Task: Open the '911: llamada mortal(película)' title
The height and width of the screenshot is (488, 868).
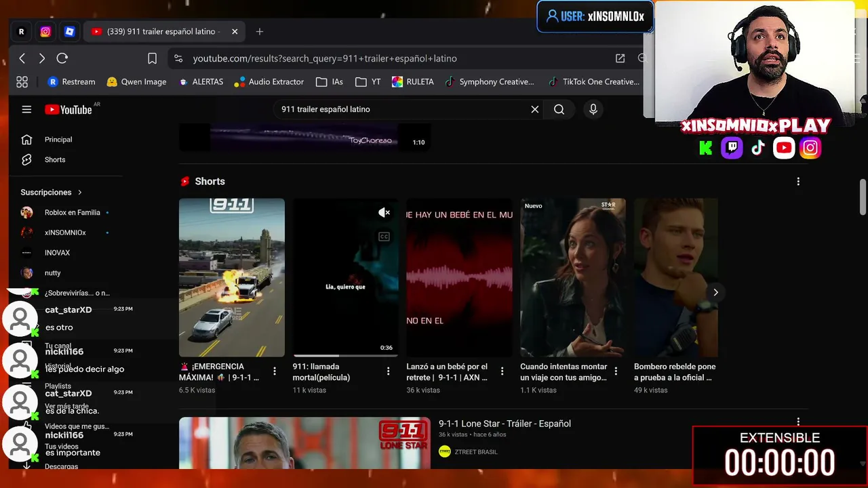Action: pos(321,372)
